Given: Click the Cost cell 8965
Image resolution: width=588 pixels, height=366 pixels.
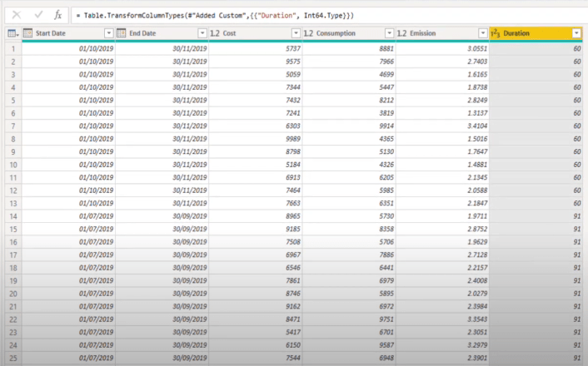Looking at the screenshot, I should (x=256, y=216).
